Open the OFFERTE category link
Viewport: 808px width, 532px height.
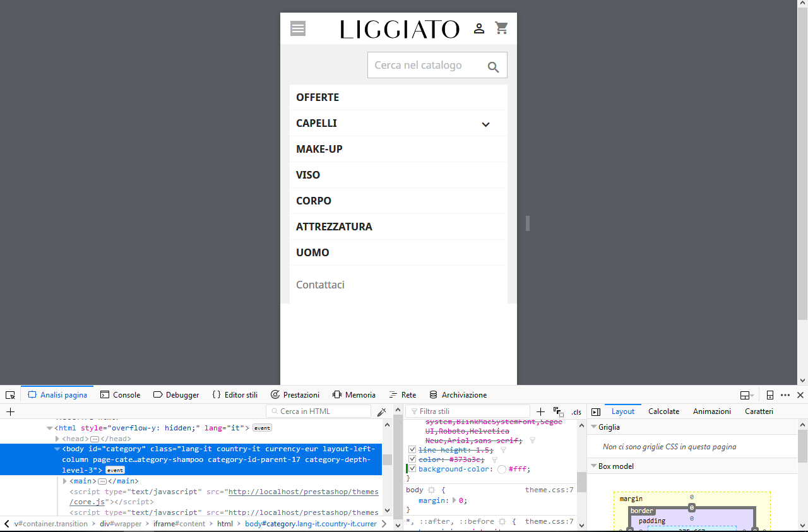[318, 97]
